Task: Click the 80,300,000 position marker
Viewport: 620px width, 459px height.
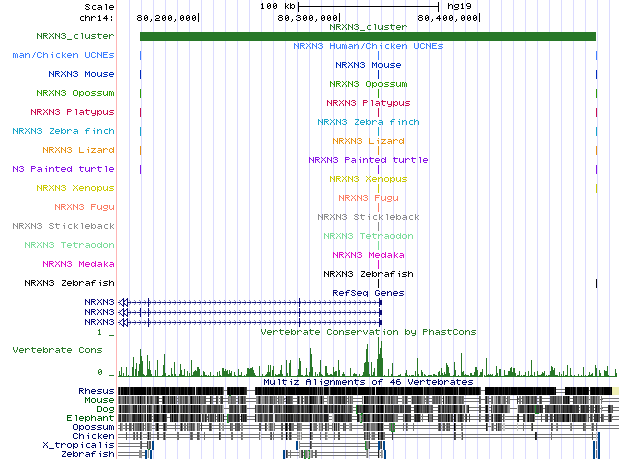Action: (308, 17)
